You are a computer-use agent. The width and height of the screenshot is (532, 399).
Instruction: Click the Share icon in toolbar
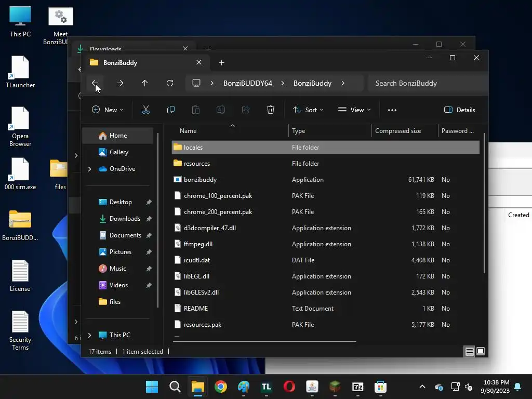[246, 110]
